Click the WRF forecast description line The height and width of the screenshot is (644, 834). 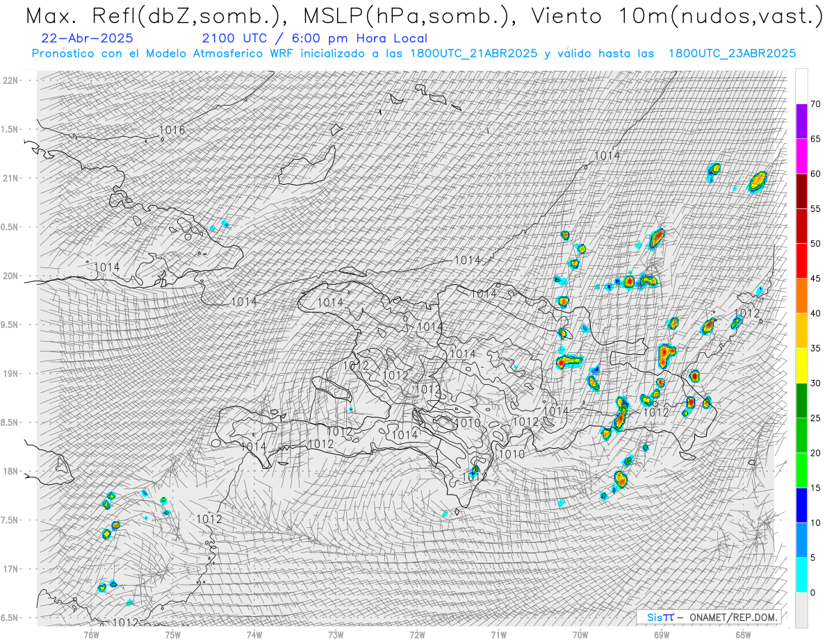414,53
